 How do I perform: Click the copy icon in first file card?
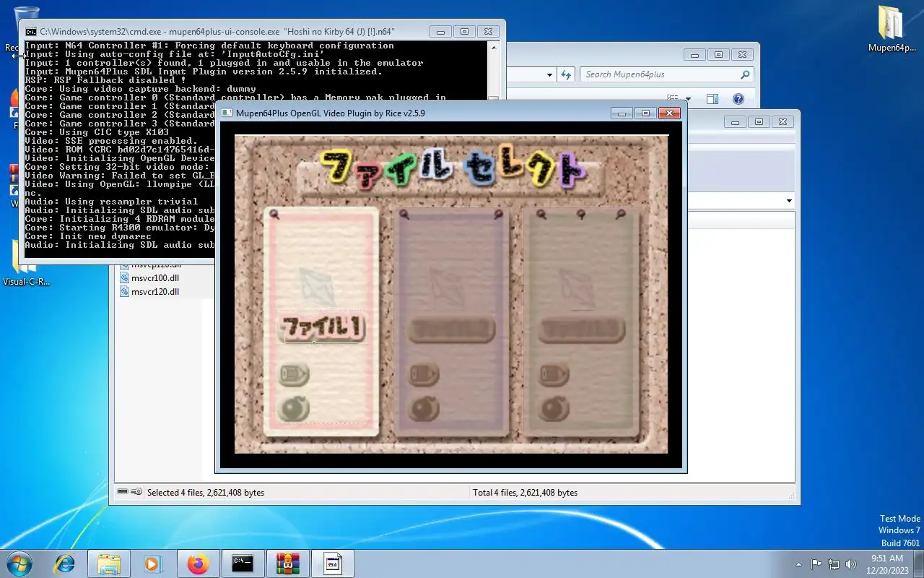[x=293, y=374]
